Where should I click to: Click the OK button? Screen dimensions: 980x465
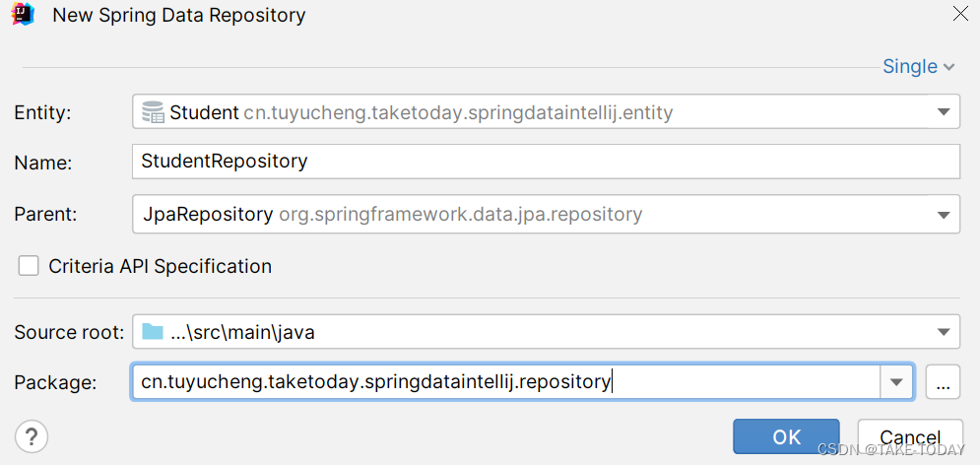[x=786, y=436]
